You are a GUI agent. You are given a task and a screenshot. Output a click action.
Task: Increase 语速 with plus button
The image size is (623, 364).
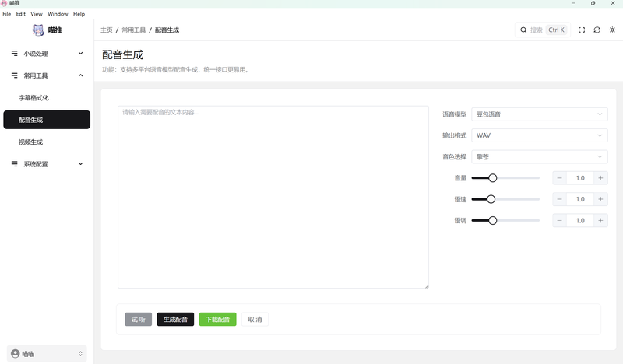coord(600,199)
